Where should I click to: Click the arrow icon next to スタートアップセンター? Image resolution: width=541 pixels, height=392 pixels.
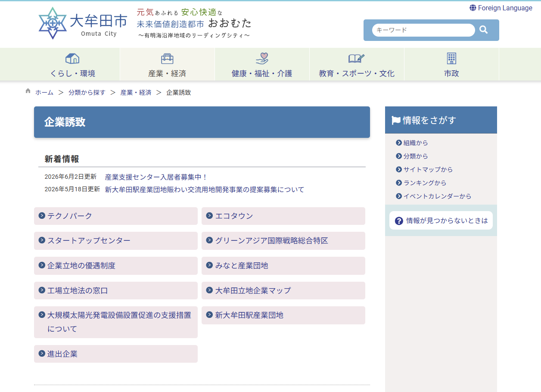pos(42,240)
